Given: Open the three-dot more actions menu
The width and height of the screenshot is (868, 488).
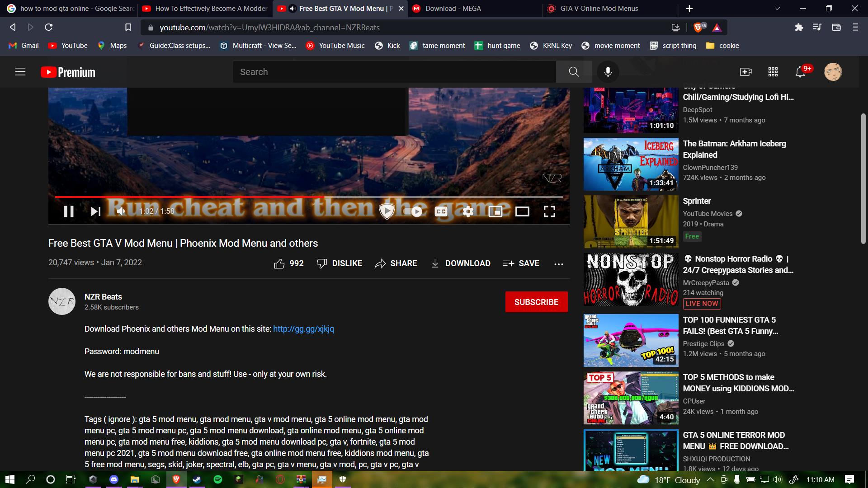Looking at the screenshot, I should (x=559, y=264).
